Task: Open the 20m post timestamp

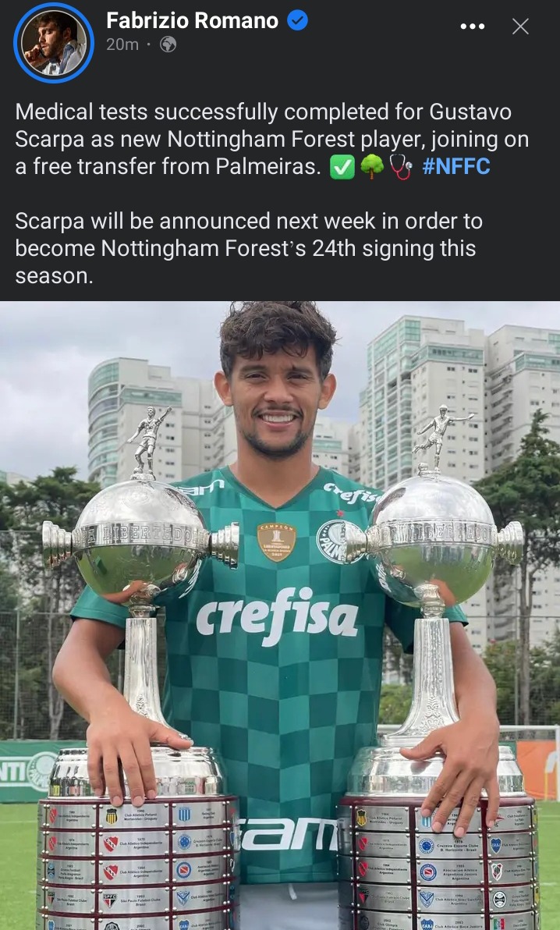Action: [122, 44]
